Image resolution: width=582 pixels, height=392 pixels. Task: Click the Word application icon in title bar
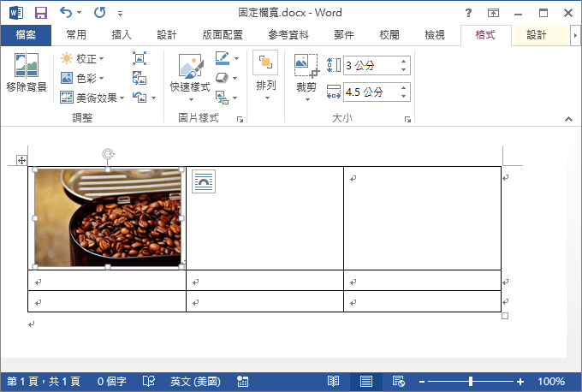pyautogui.click(x=16, y=13)
